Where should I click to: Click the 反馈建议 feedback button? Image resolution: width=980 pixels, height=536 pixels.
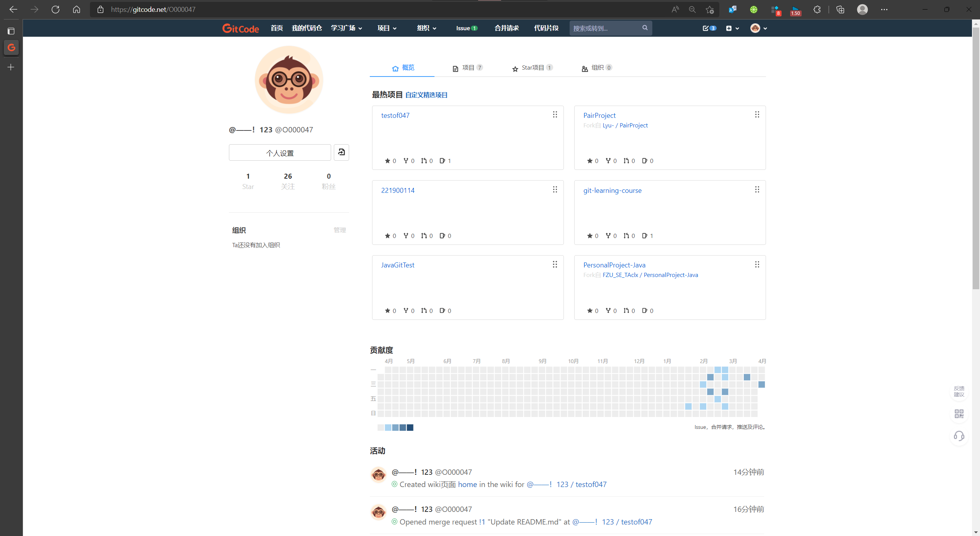point(959,391)
